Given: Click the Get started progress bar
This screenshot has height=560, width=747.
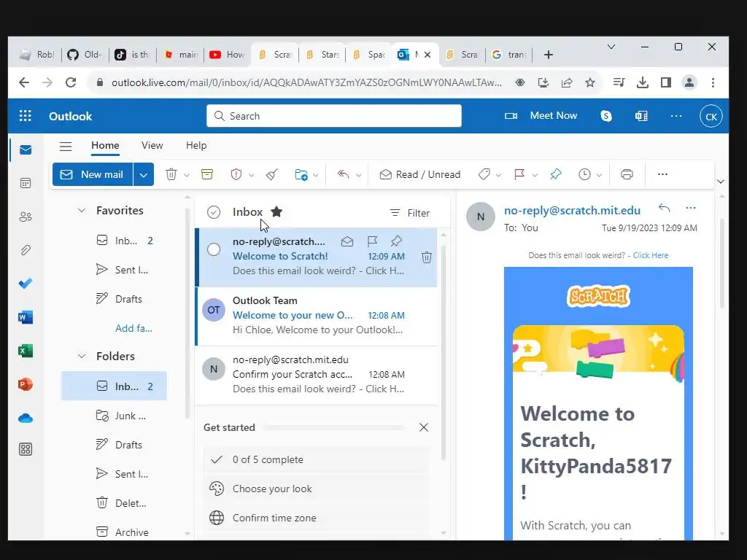Looking at the screenshot, I should coord(333,427).
